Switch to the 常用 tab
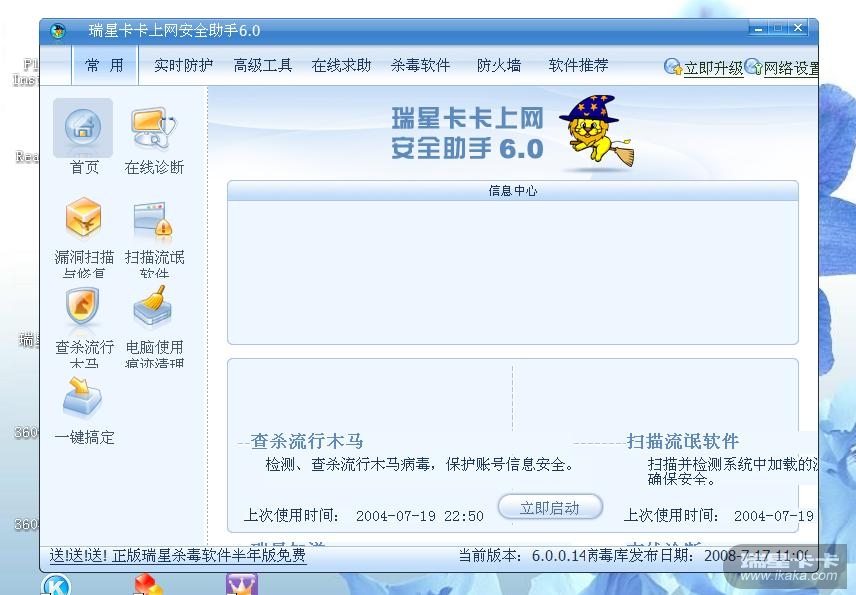The height and width of the screenshot is (595, 856). click(104, 65)
